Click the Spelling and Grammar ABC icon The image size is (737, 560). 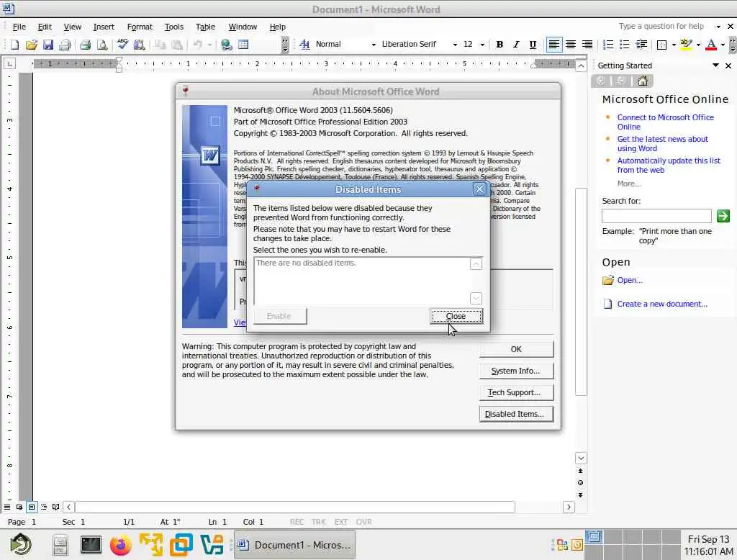122,45
